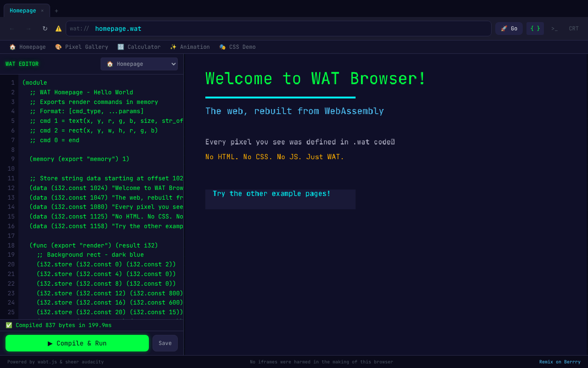This screenshot has height=368, width=588.
Task: Click the back navigation arrow
Action: (12, 29)
